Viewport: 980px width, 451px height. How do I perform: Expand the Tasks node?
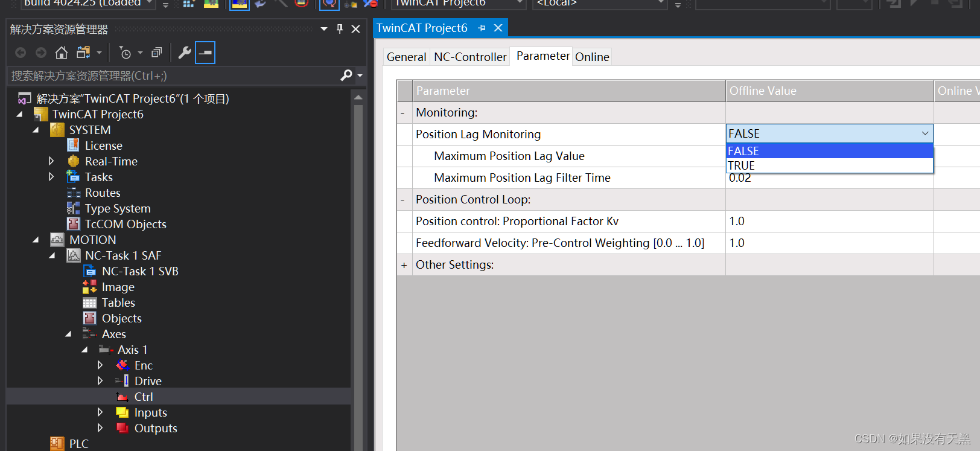(x=51, y=177)
